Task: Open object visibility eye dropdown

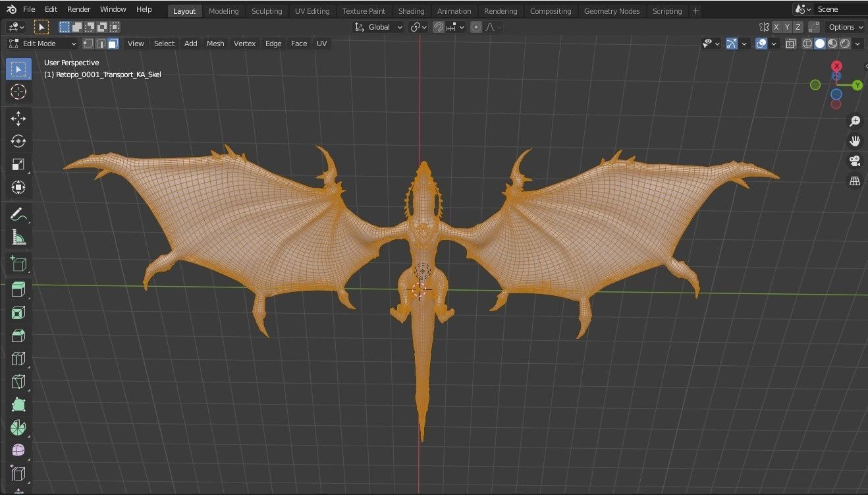Action: pos(711,44)
